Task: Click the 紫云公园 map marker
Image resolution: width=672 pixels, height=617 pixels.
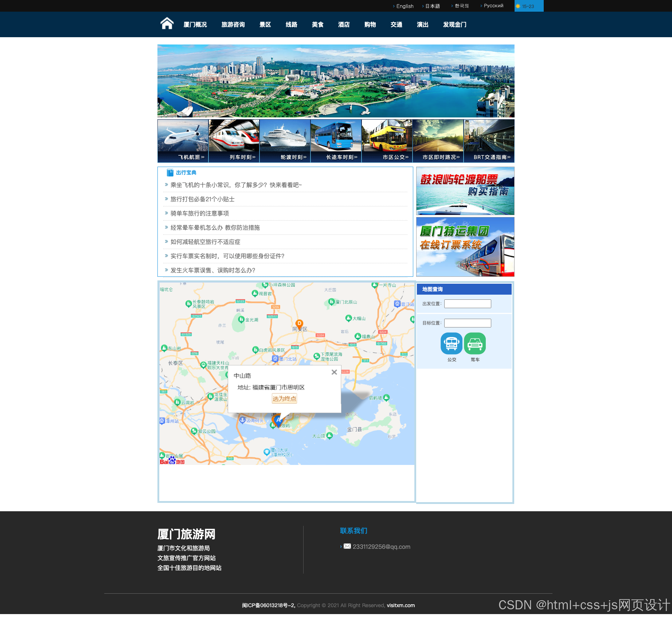Action: pos(194,431)
